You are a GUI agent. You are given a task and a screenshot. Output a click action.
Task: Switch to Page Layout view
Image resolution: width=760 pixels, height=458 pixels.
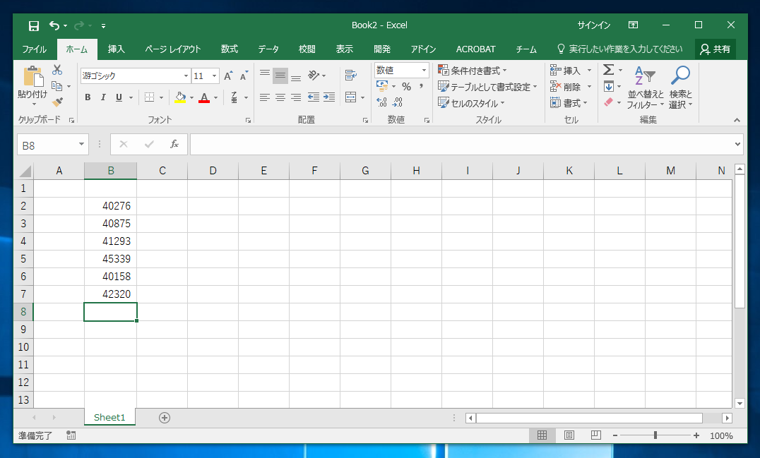tap(569, 435)
